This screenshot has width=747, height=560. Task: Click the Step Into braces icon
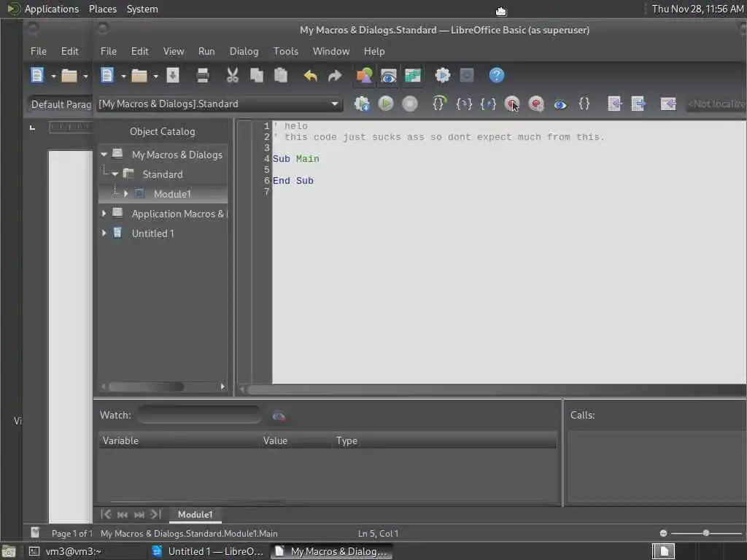[x=463, y=104]
